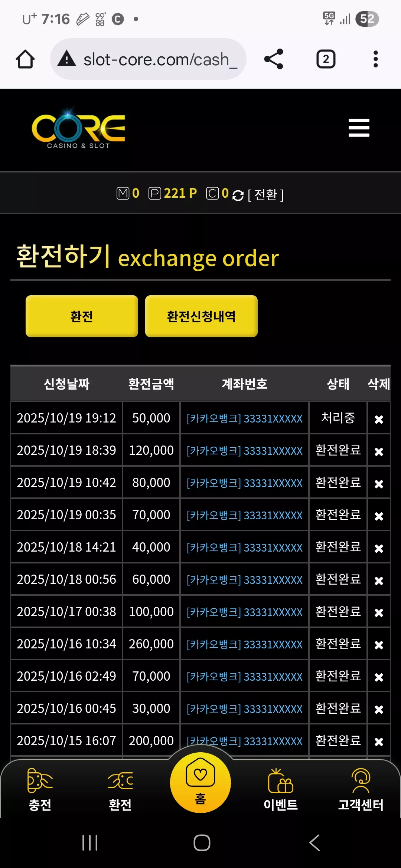Open browser three-dot options menu

click(376, 59)
